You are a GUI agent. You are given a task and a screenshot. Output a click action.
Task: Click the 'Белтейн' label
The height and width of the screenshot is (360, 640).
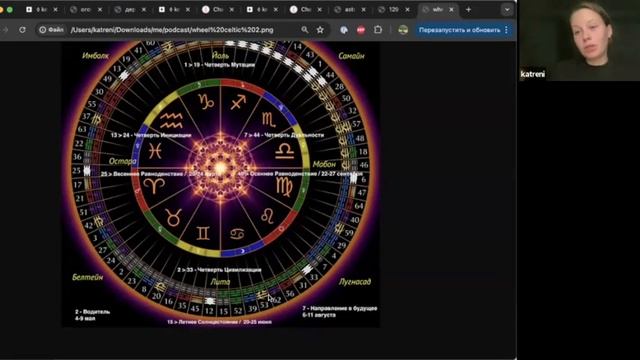[x=87, y=277]
